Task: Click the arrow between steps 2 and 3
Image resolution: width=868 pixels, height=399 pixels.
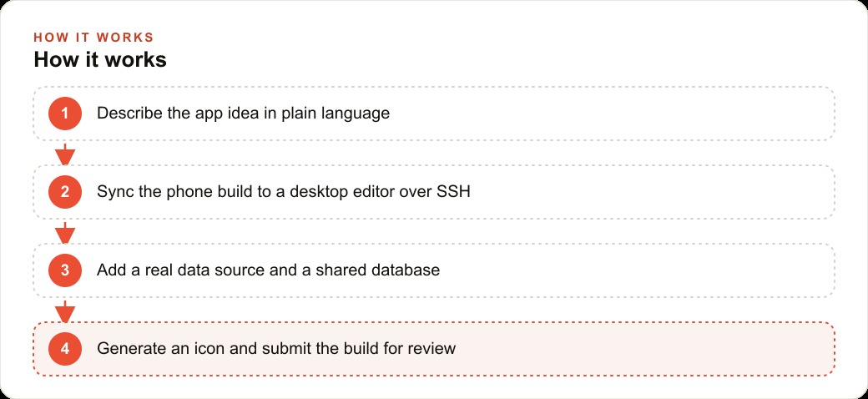Action: (x=65, y=232)
